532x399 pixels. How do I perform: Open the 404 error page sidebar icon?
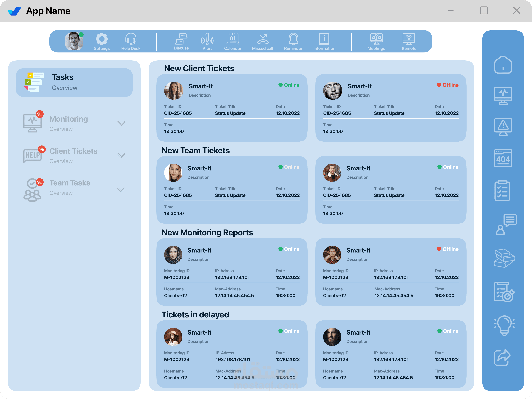[503, 158]
